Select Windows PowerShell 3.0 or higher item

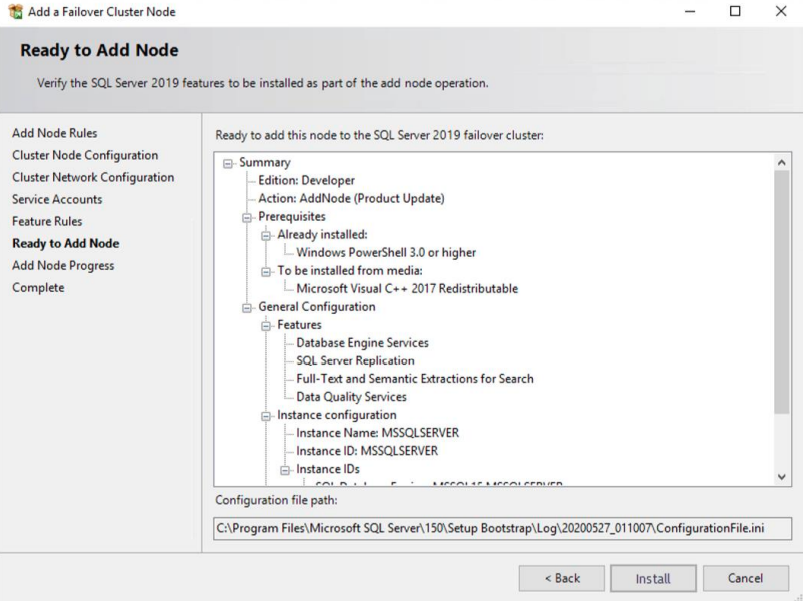pos(386,253)
